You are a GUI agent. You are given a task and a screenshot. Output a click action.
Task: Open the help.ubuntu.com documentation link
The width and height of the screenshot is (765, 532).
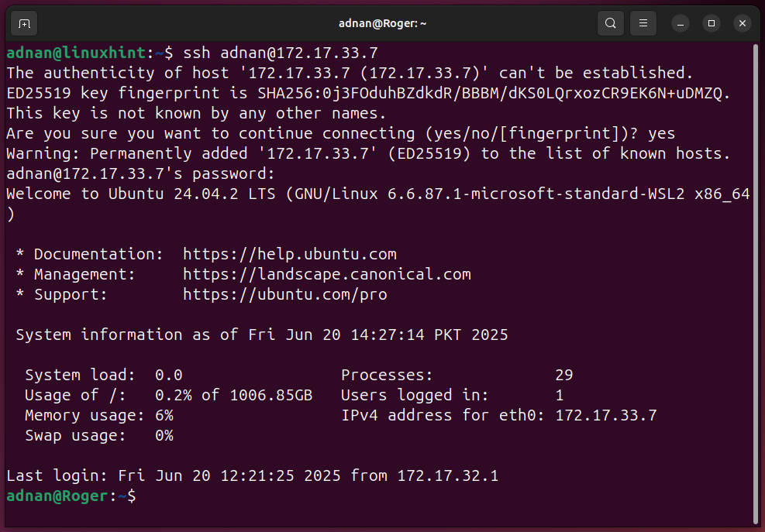pos(289,254)
